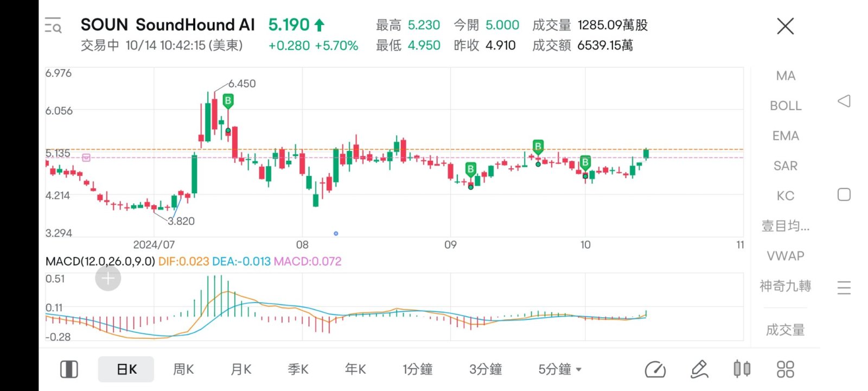Screen dimensions: 868x391
Task: Switch to the 日K daily chart tab
Action: click(126, 369)
